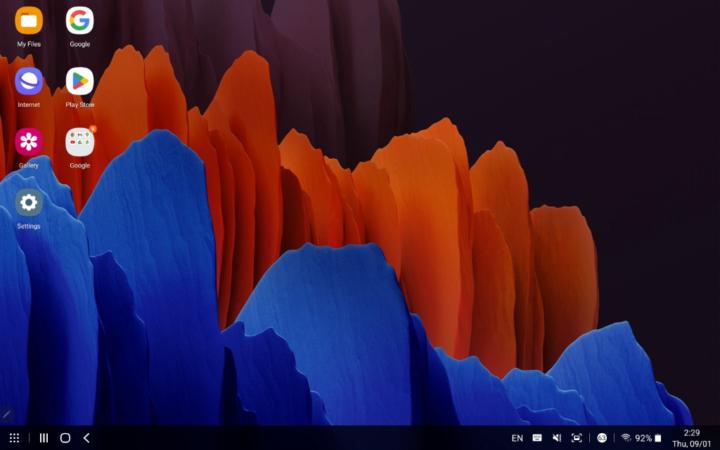The height and width of the screenshot is (450, 720).
Task: Open Wi-Fi quick settings
Action: tap(626, 438)
